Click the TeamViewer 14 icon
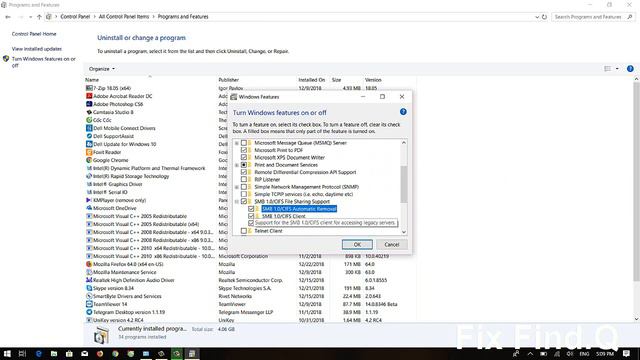The height and width of the screenshot is (360, 640). [x=89, y=304]
